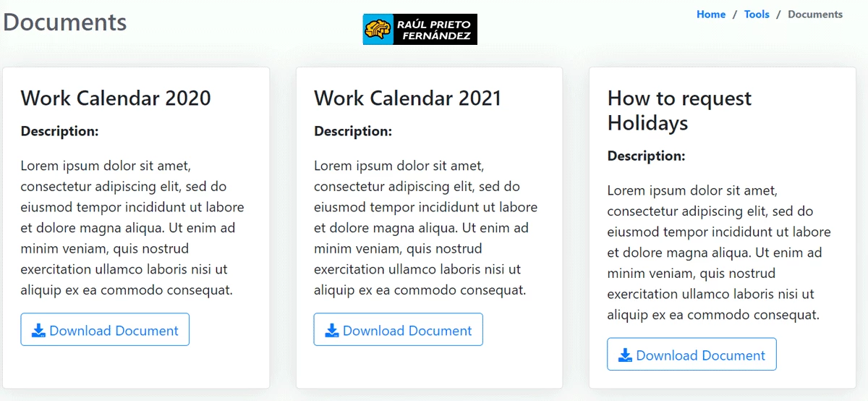This screenshot has height=401, width=868.
Task: Click the Work Calendar 2020 card title
Action: pyautogui.click(x=116, y=98)
